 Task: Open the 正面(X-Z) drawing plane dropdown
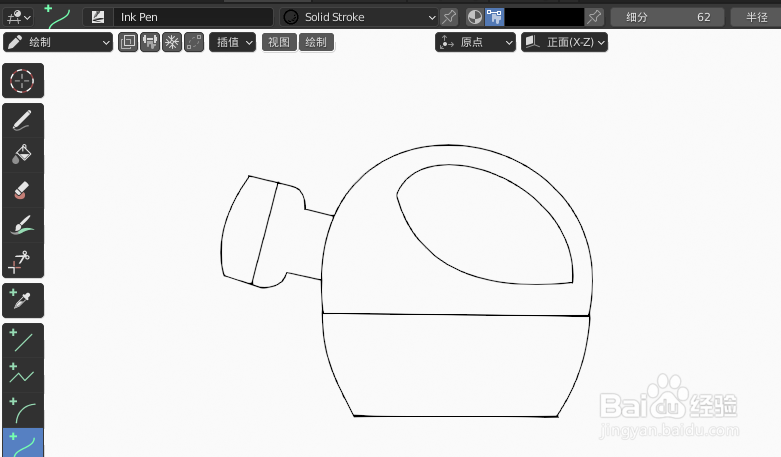564,42
